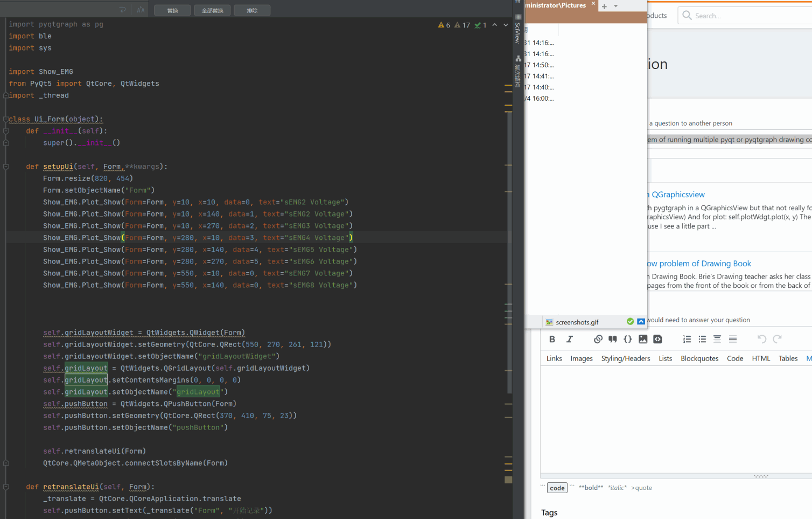The width and height of the screenshot is (812, 519).
Task: Collapse the class Ui_Form fold marker
Action: point(6,119)
